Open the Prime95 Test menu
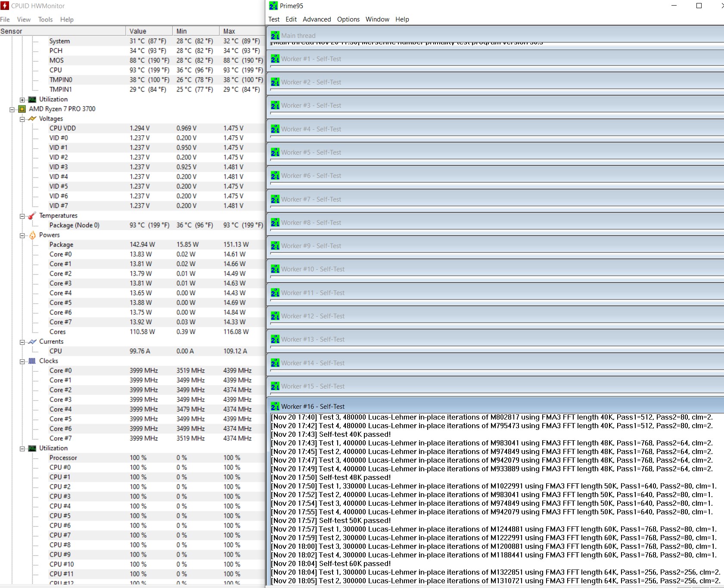Viewport: 724px width, 588px height. pos(274,19)
